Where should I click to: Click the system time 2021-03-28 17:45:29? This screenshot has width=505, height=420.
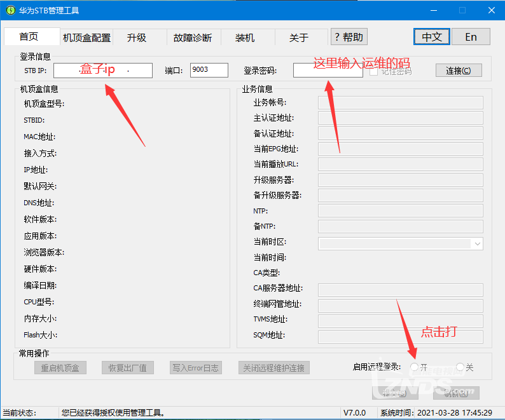pyautogui.click(x=455, y=412)
